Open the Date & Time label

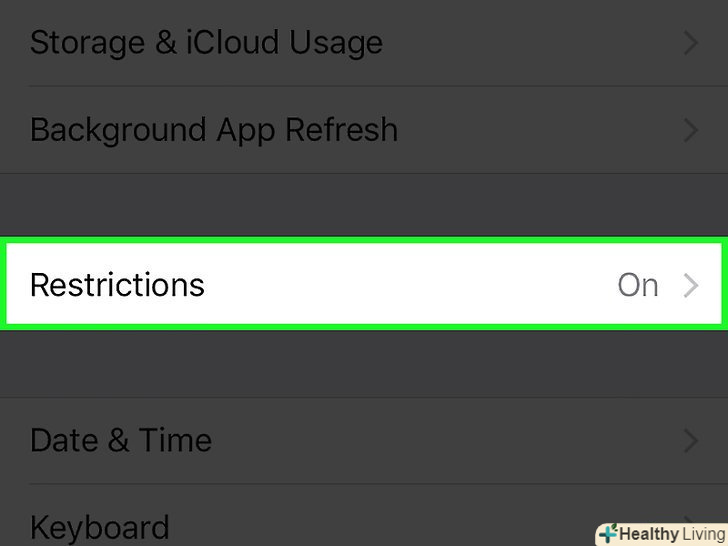[121, 440]
